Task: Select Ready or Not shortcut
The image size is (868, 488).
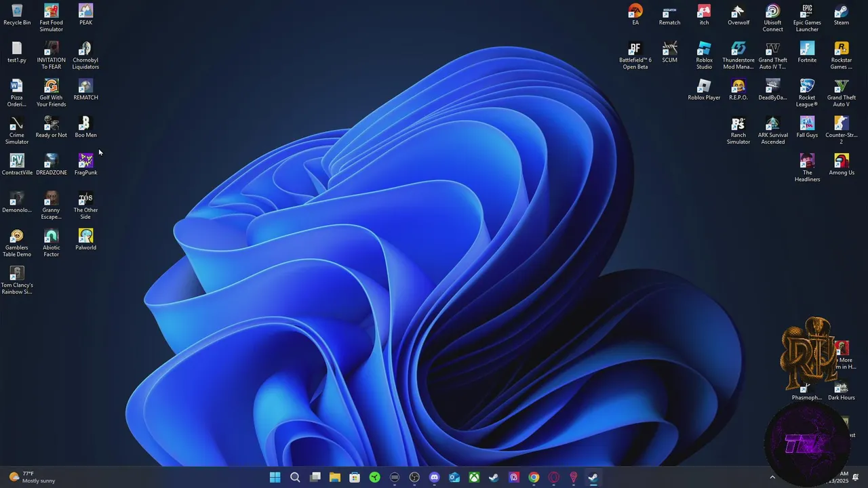Action: 52,127
